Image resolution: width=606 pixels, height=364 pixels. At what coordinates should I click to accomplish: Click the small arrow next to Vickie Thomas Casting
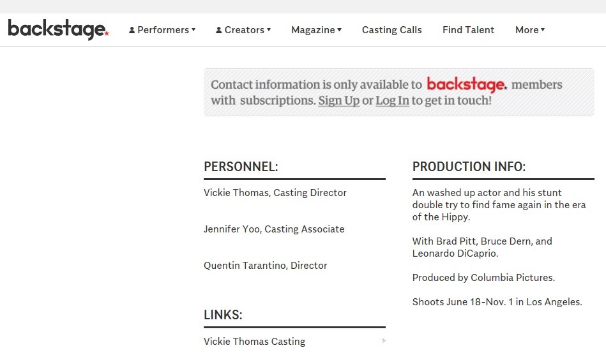(x=384, y=341)
